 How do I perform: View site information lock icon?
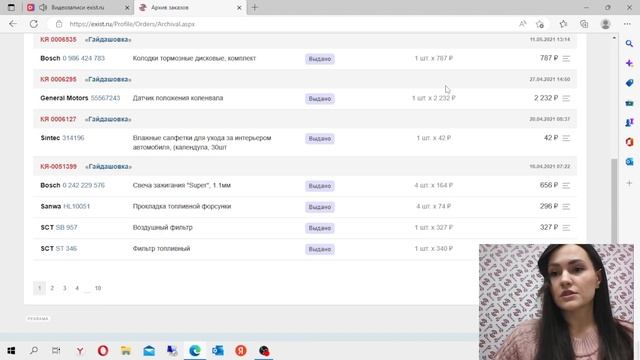point(59,24)
